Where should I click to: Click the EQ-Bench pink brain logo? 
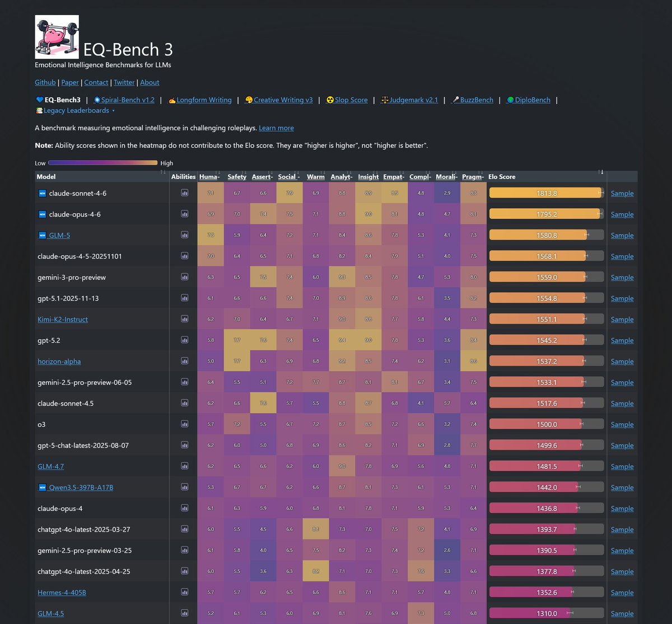pos(57,36)
